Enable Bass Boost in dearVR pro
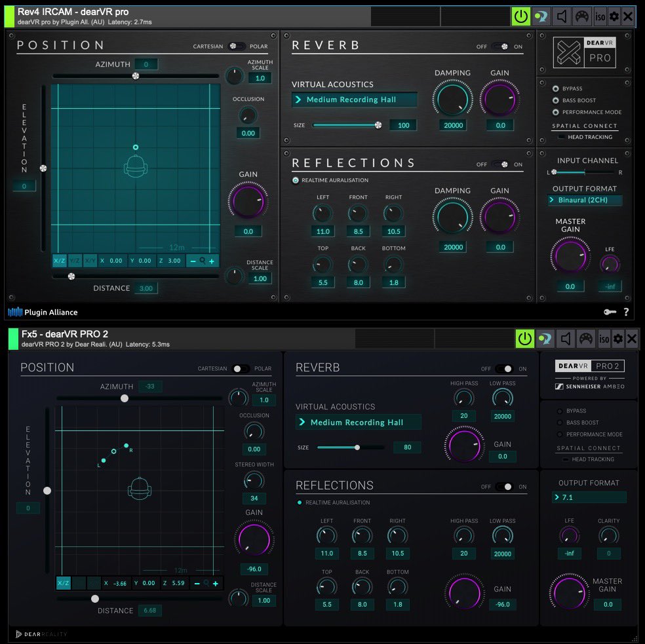The image size is (645, 644). 556,100
